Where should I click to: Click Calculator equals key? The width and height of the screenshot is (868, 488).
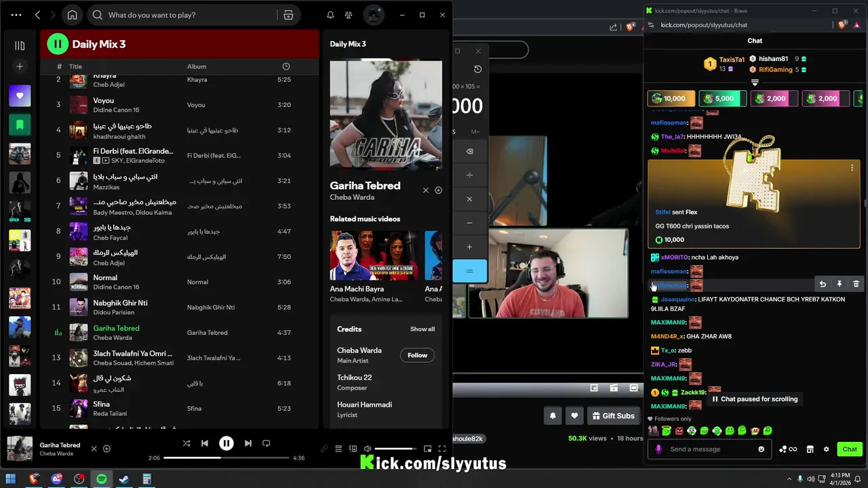(x=469, y=271)
